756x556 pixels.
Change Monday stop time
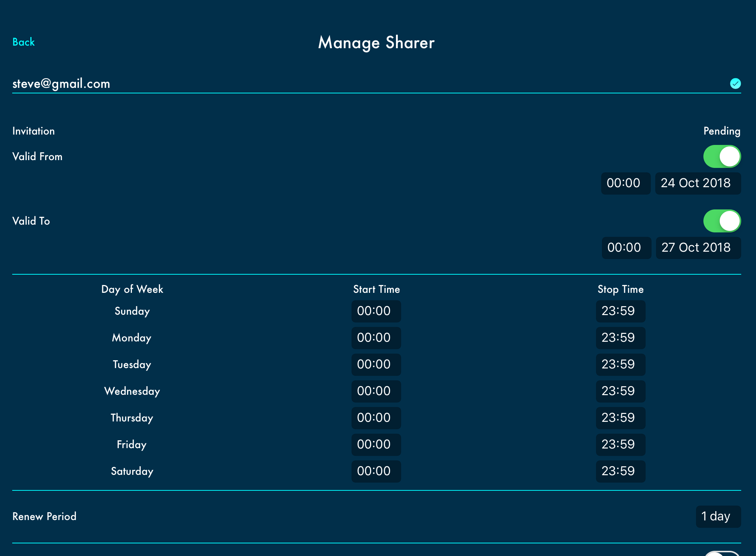tap(620, 338)
